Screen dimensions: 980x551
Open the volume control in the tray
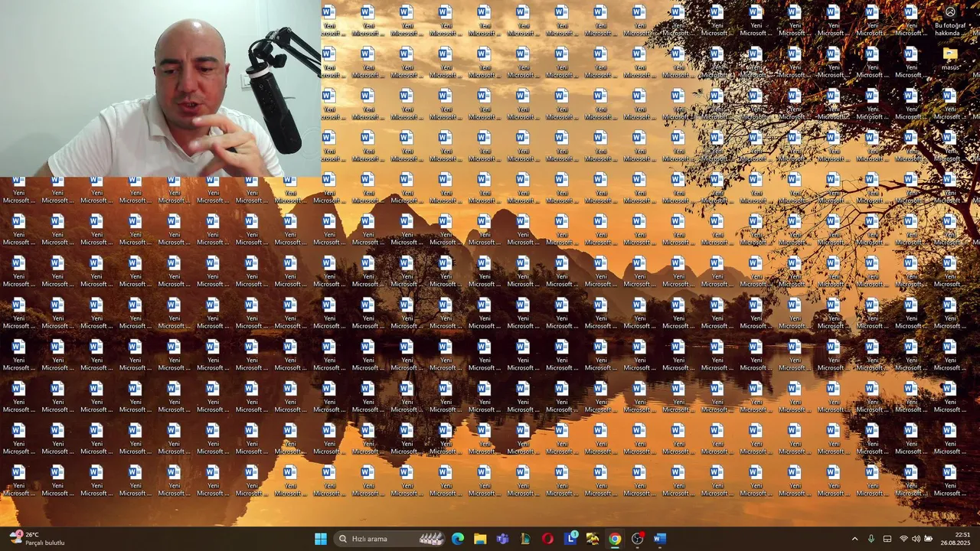click(x=916, y=539)
